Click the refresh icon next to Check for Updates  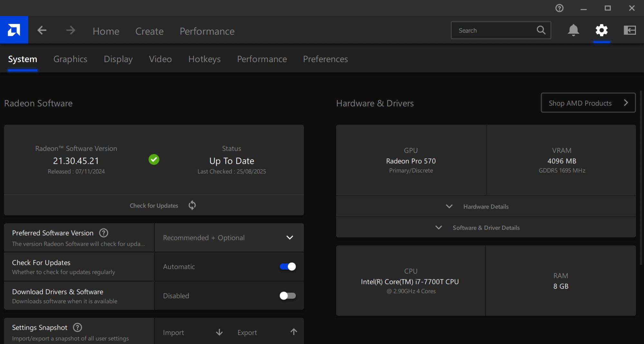click(192, 205)
